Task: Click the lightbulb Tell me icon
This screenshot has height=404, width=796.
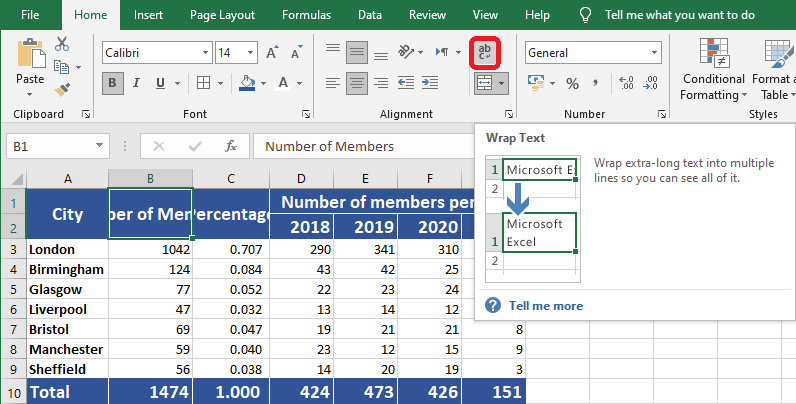Action: 585,15
